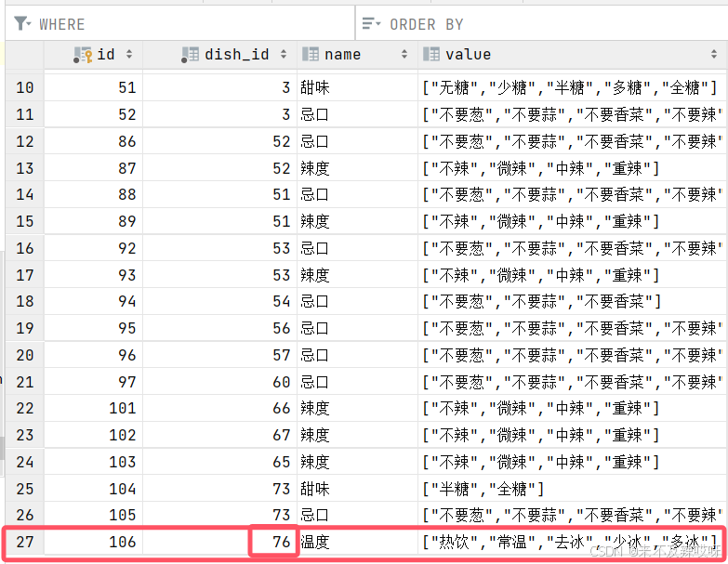Select the value column header

point(573,55)
